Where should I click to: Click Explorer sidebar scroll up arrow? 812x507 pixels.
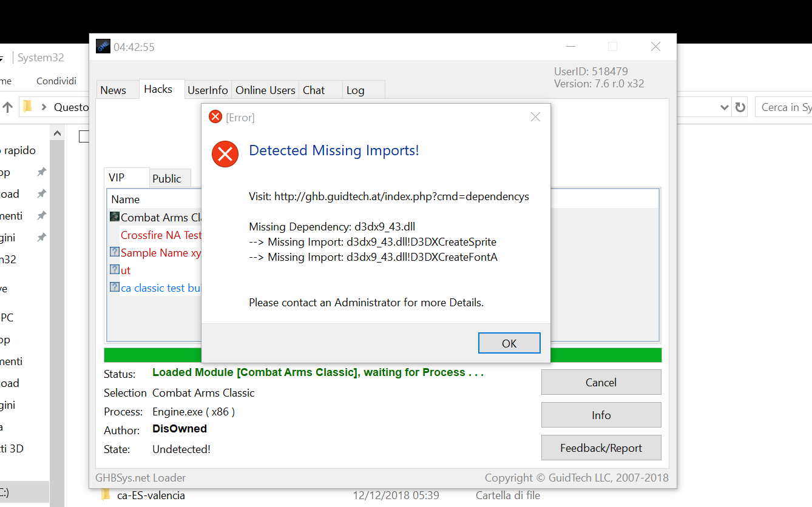(57, 133)
